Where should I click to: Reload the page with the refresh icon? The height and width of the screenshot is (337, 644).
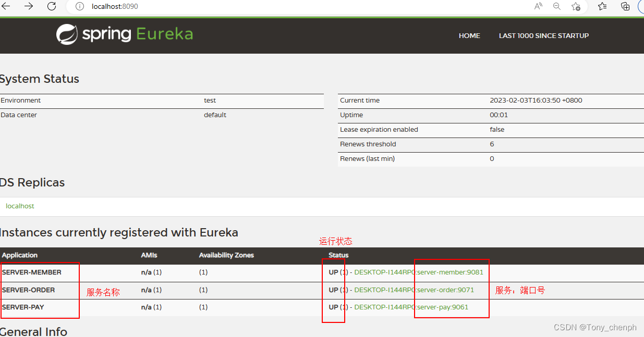tap(52, 6)
